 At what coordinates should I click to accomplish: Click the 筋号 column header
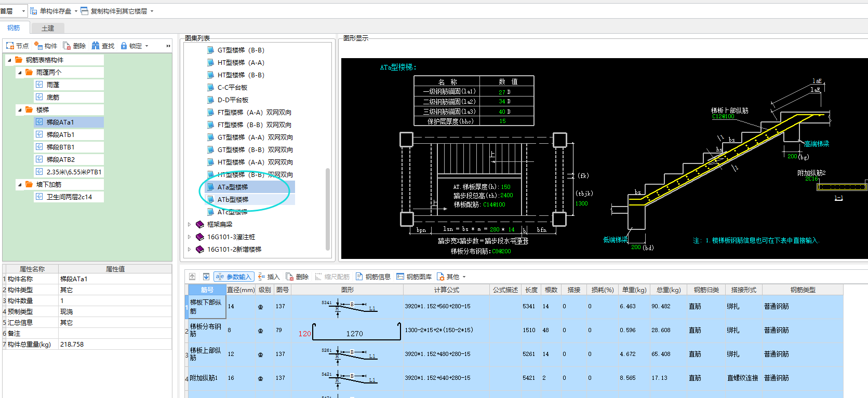point(207,290)
